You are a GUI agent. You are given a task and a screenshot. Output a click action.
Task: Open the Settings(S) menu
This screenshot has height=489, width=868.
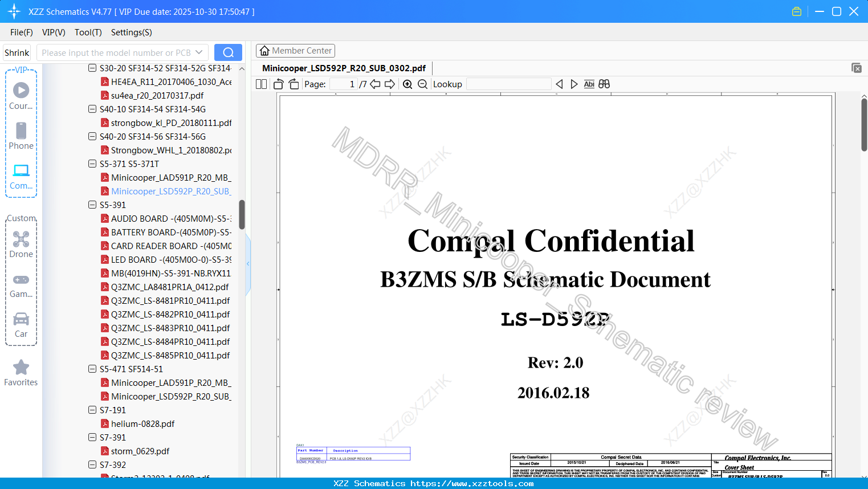click(131, 32)
